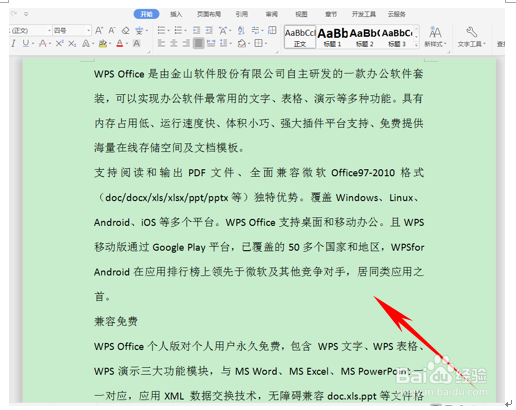
Task: Open the styles dialog launcher corner icon
Action: click(x=449, y=52)
